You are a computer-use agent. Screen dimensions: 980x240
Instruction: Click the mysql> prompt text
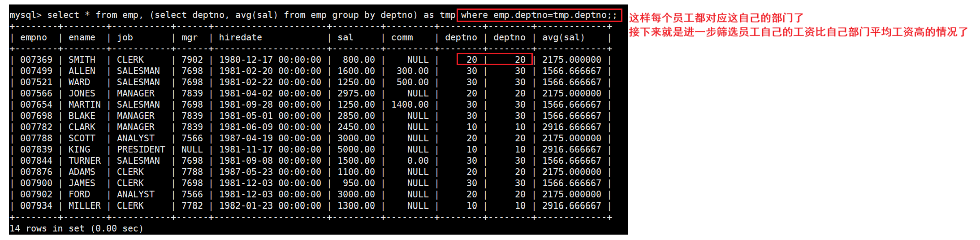click(26, 15)
